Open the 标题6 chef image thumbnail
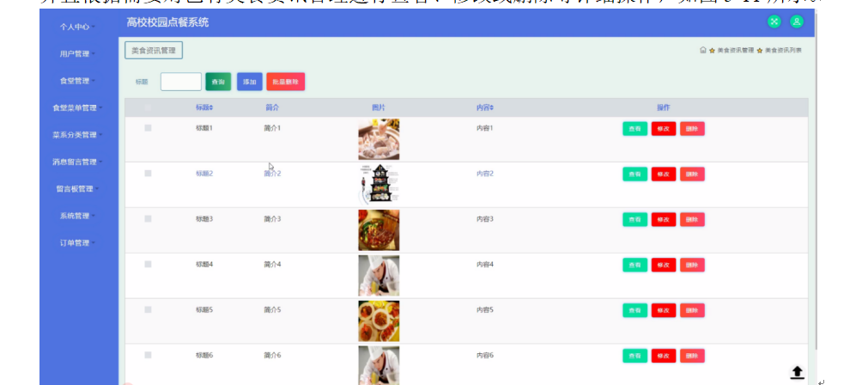This screenshot has width=868, height=385. [379, 365]
